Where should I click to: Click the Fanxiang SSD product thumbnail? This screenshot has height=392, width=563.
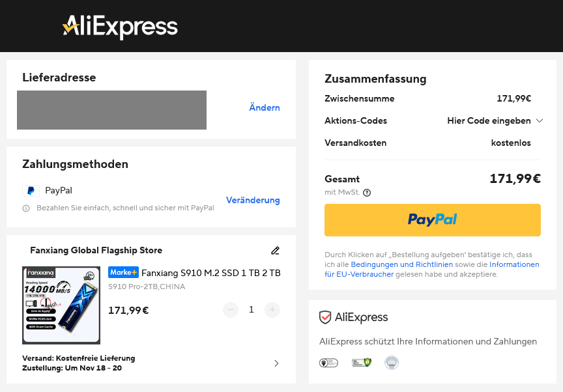click(x=61, y=305)
